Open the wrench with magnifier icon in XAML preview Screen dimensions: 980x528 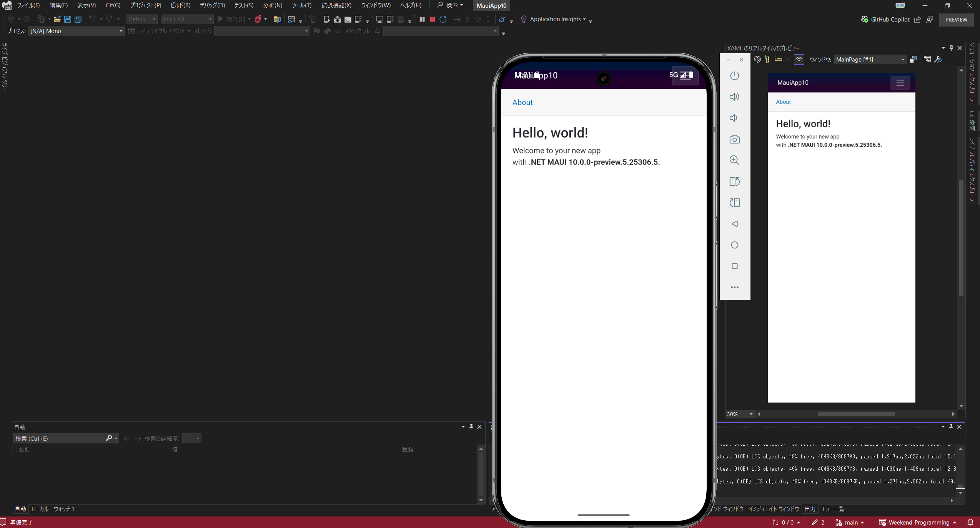[938, 59]
